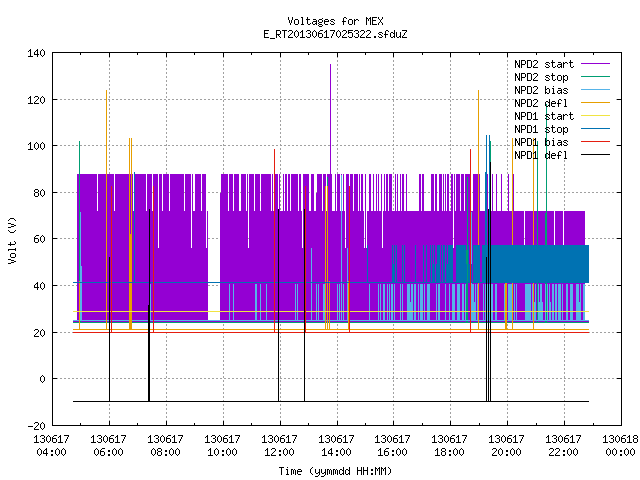Click the 130618 00:00 time axis label

click(620, 446)
